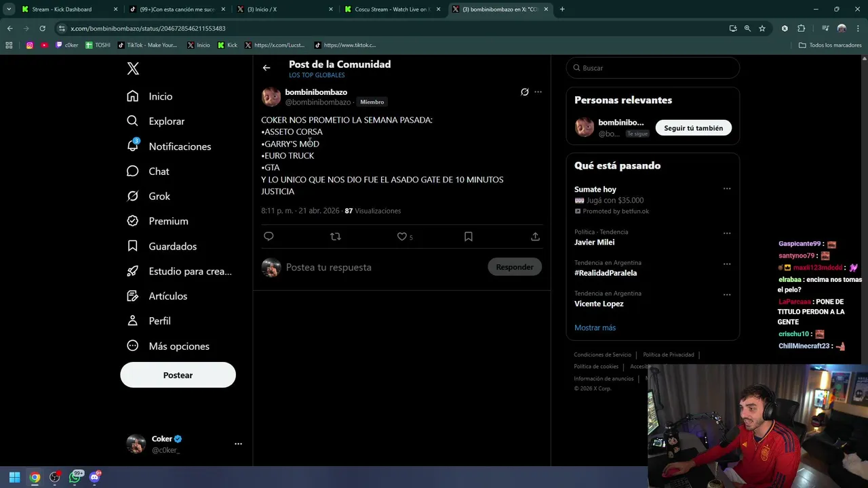Open #RealidadParalela trending topic

click(606, 273)
